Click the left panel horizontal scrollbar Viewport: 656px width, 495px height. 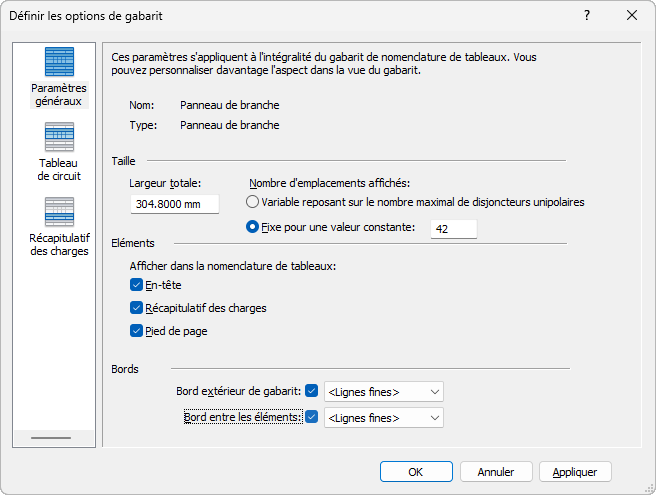(51, 438)
